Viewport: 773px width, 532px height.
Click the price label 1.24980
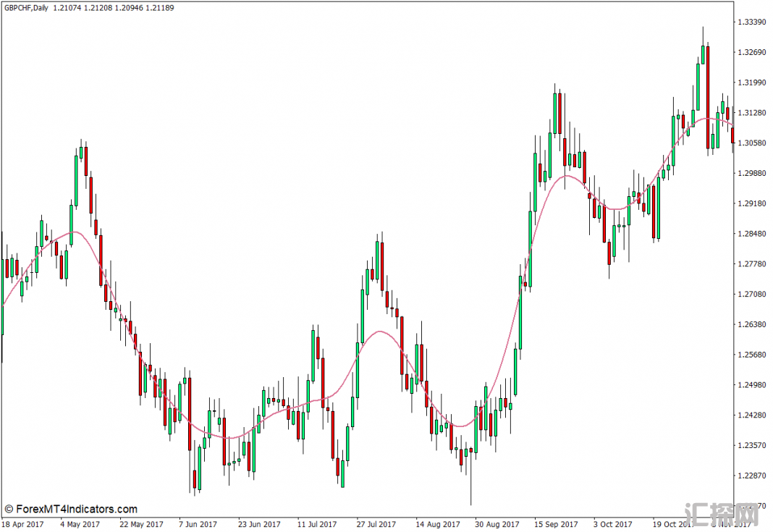coord(752,385)
